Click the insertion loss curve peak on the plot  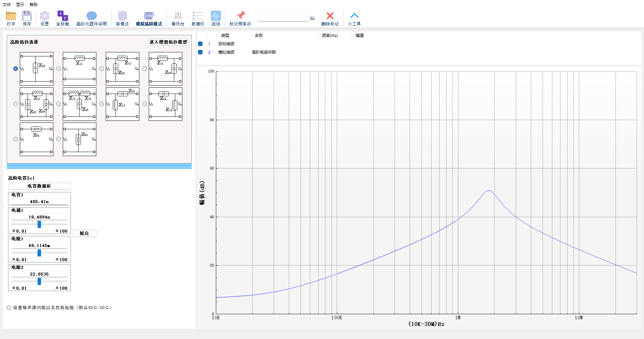coord(489,191)
